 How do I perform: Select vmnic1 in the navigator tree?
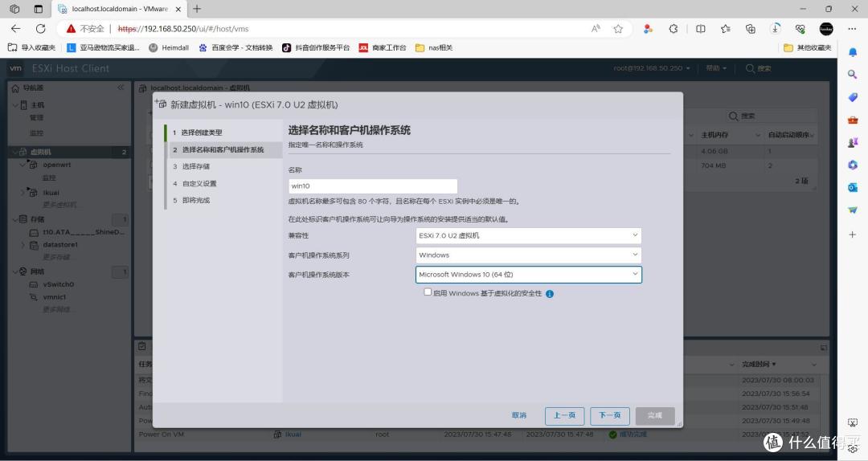tap(55, 297)
